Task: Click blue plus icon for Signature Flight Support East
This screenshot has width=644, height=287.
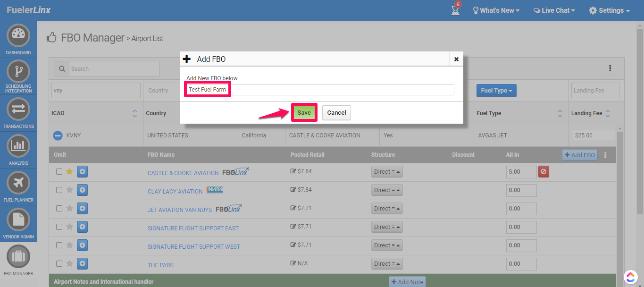Action: point(82,227)
